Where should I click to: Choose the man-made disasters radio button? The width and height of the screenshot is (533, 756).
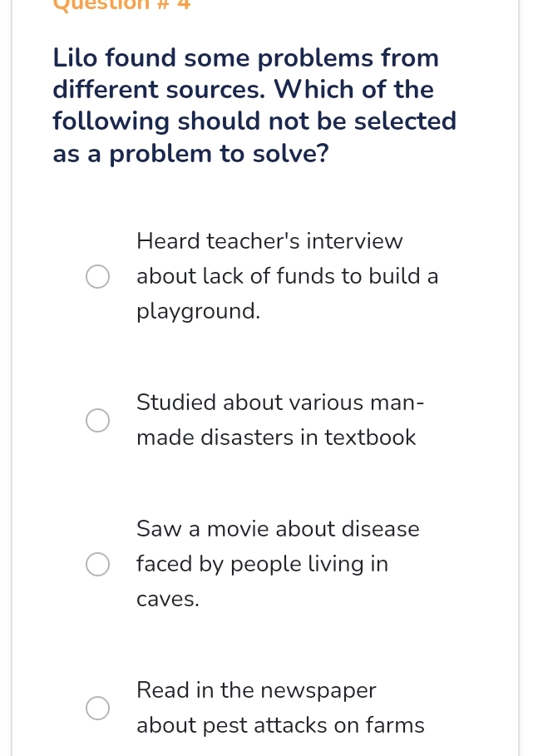click(97, 421)
